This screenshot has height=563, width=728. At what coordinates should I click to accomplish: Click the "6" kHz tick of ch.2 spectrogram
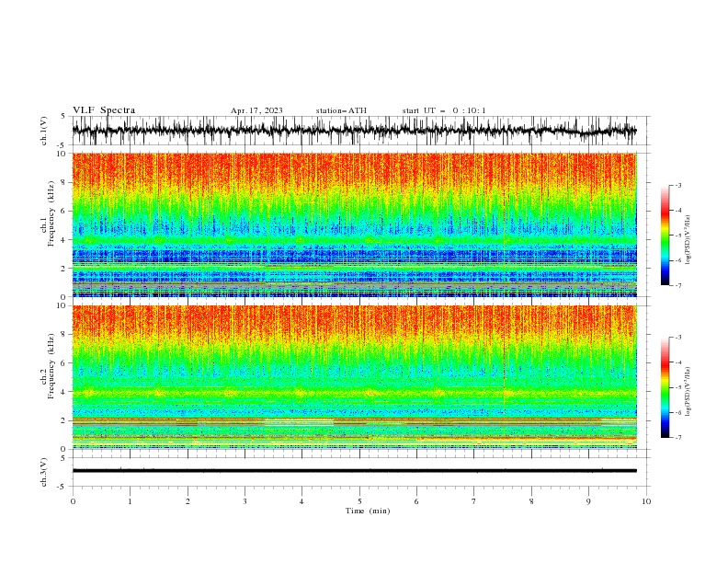(65, 363)
